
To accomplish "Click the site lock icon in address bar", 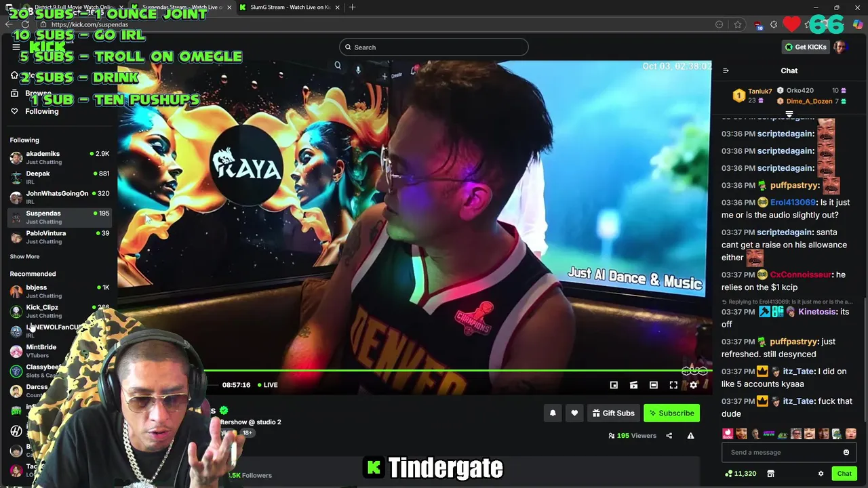I will pyautogui.click(x=43, y=24).
